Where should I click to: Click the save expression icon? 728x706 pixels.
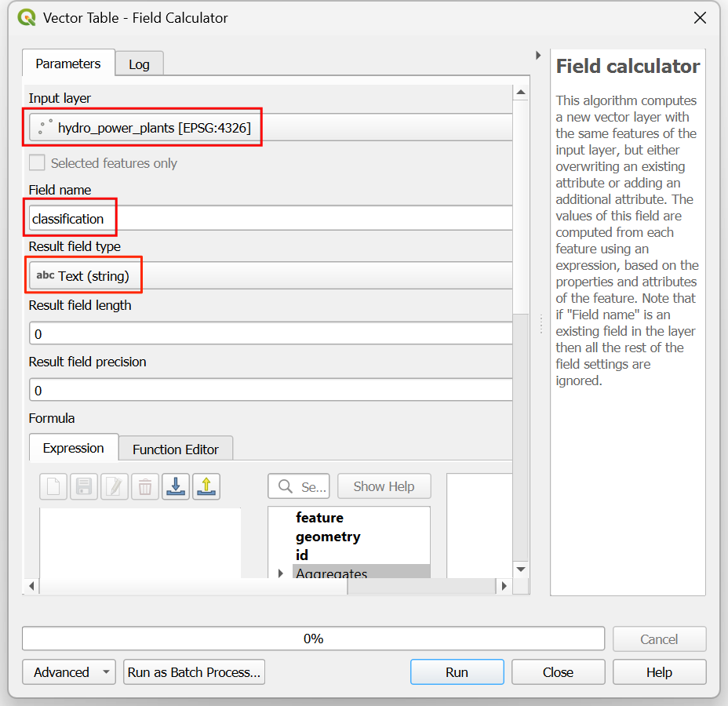(84, 486)
